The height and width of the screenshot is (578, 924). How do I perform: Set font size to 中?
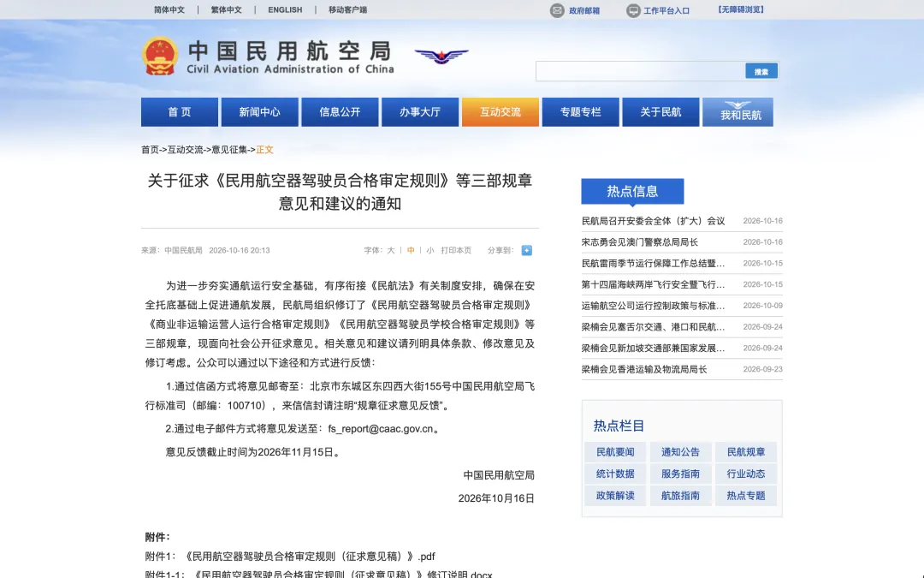[x=411, y=250]
